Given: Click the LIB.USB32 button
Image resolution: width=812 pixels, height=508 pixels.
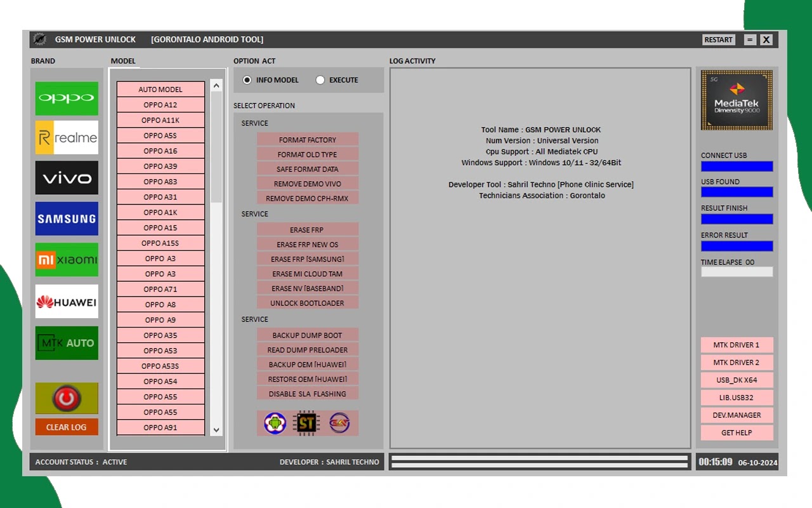Looking at the screenshot, I should pyautogui.click(x=737, y=398).
